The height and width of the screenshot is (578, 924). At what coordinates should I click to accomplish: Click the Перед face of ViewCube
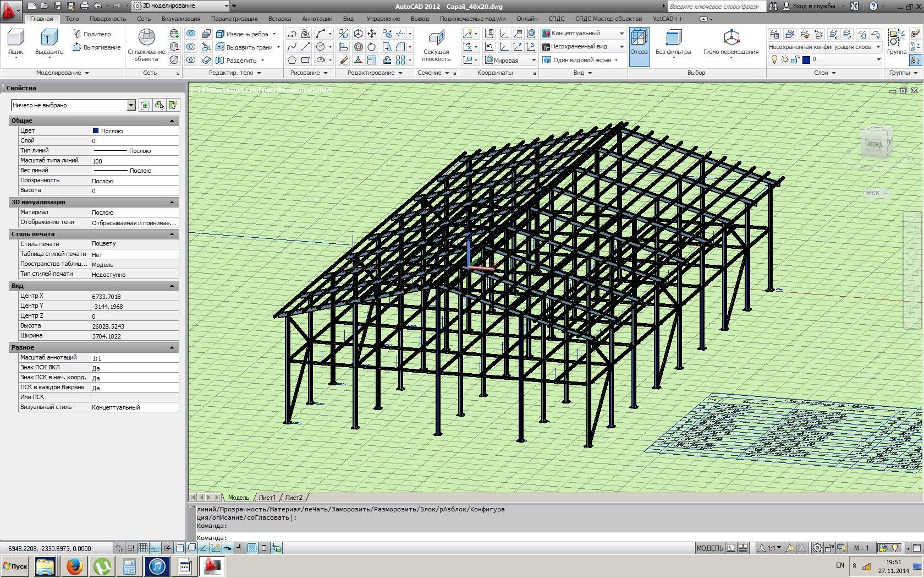tap(873, 144)
